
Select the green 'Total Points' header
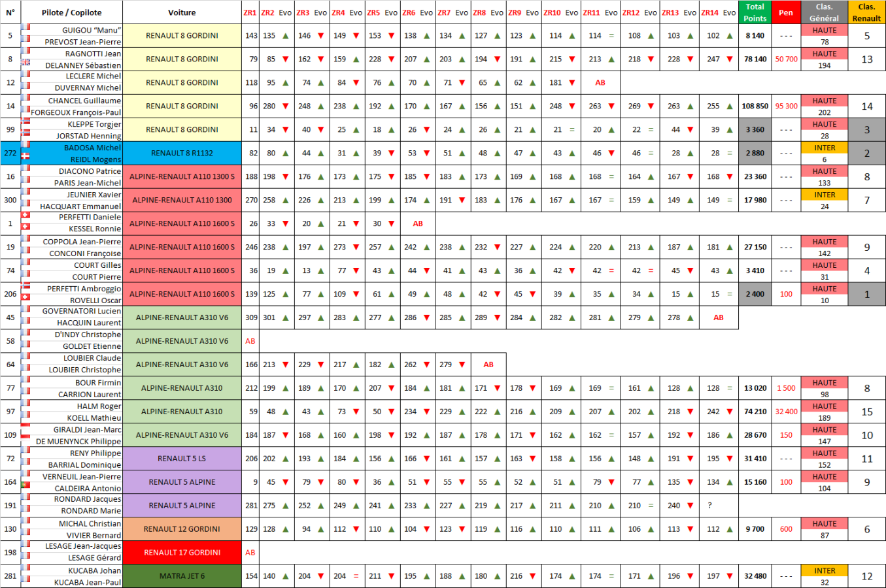[755, 12]
